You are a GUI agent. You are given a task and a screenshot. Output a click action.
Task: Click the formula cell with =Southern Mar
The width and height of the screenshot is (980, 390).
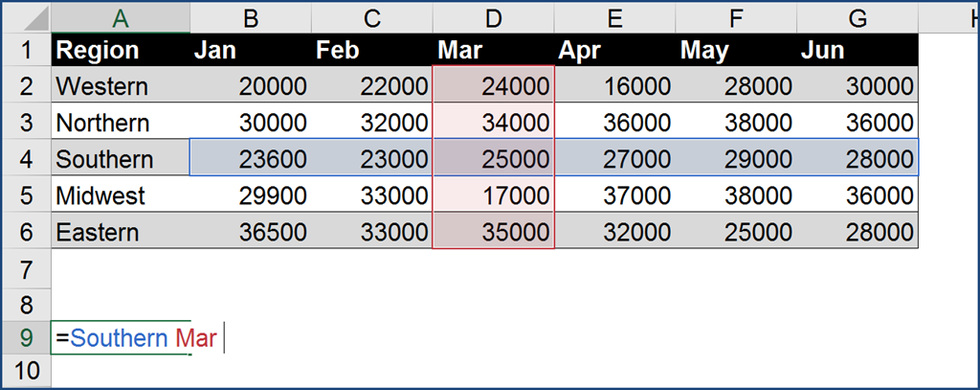pos(121,337)
